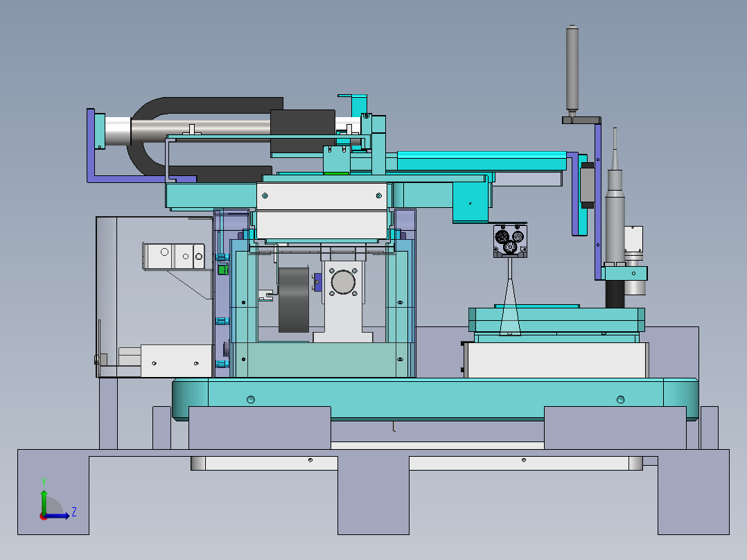The width and height of the screenshot is (747, 560).
Task: Select the black connector block on the purple bracket
Action: coord(587,185)
